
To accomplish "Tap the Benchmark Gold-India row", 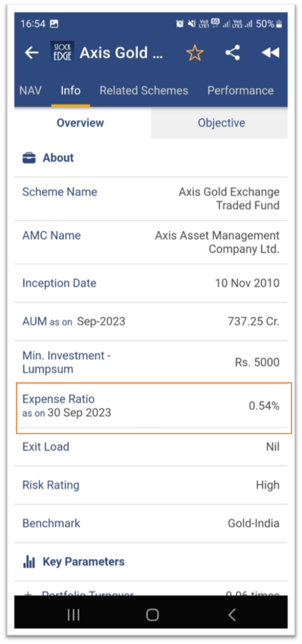I will [x=151, y=523].
